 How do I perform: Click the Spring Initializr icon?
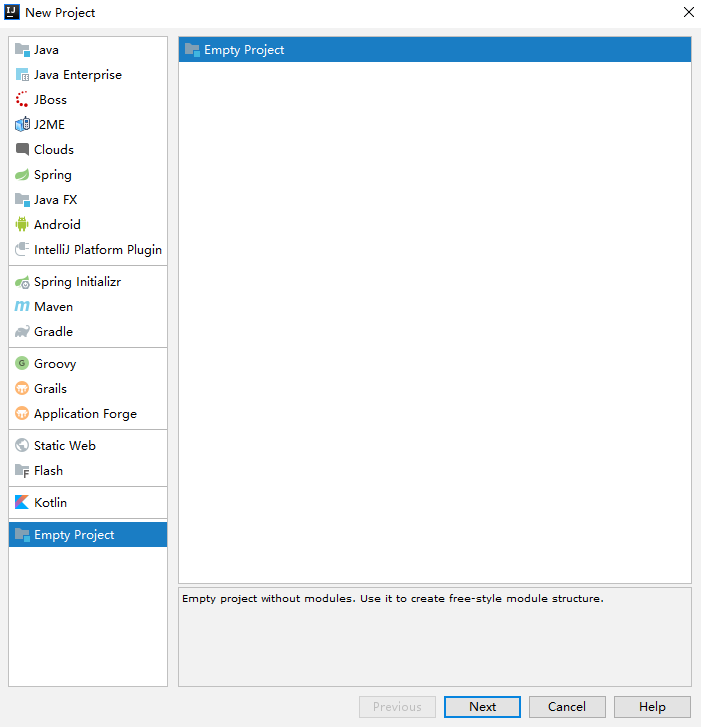[x=22, y=282]
